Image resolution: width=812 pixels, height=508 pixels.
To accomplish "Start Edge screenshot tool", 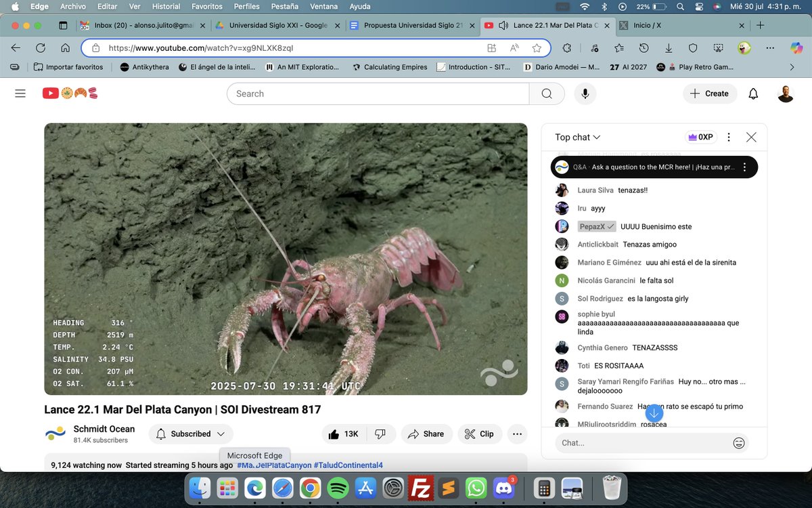I will pyautogui.click(x=718, y=48).
